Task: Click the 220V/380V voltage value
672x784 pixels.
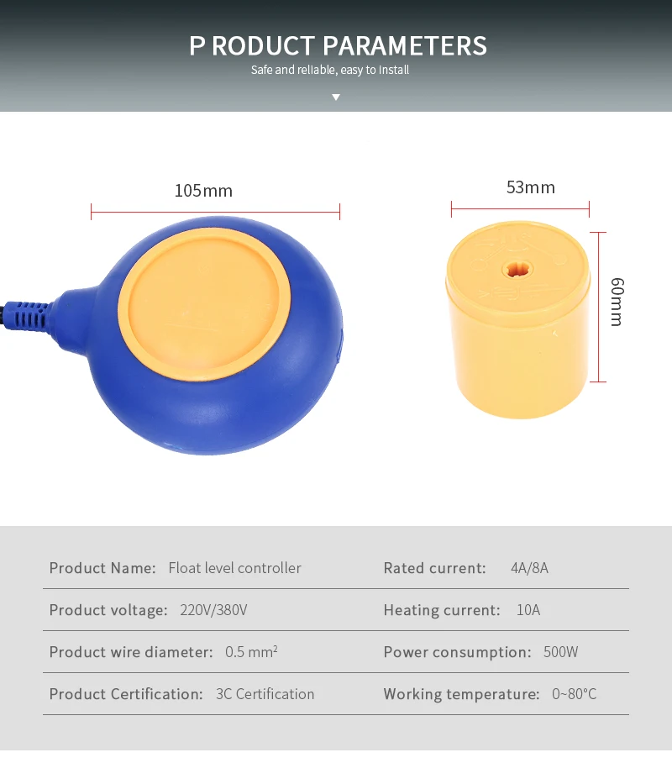Action: 213,610
